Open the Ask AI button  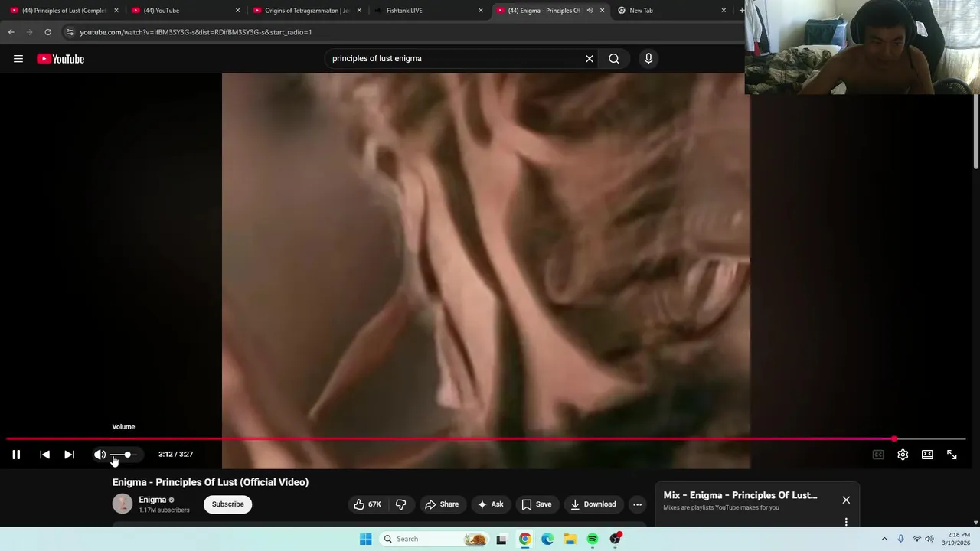490,504
